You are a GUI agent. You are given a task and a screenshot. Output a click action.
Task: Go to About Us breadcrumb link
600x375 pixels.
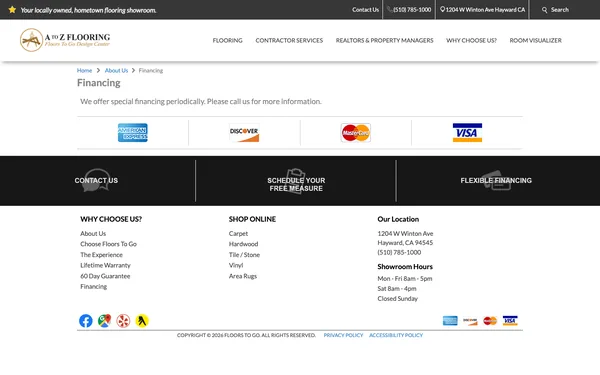pyautogui.click(x=116, y=70)
